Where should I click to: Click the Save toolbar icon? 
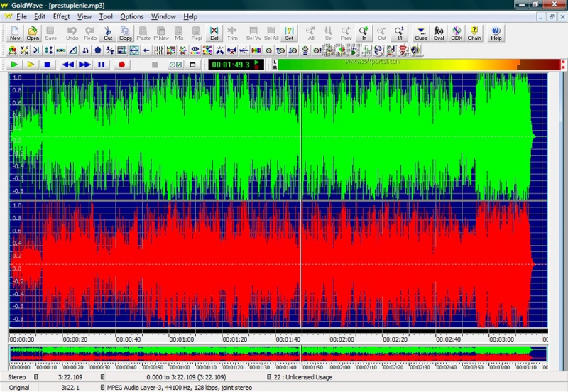point(50,33)
